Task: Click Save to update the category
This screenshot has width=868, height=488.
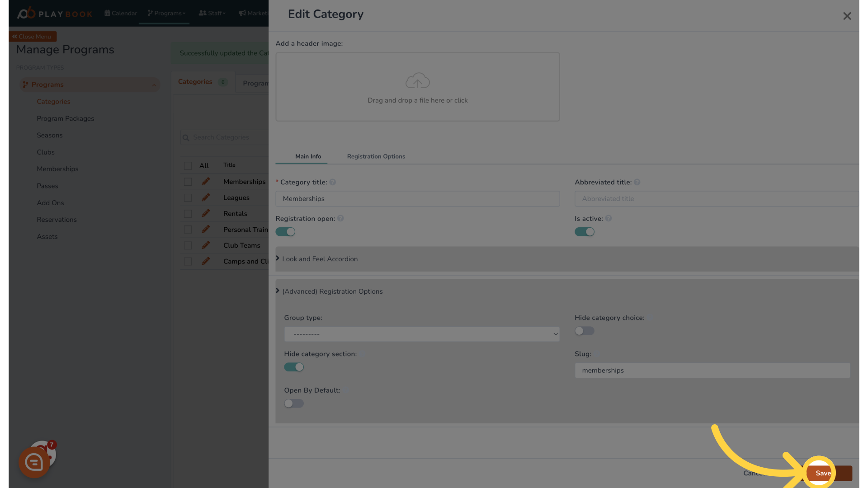Action: [x=824, y=473]
